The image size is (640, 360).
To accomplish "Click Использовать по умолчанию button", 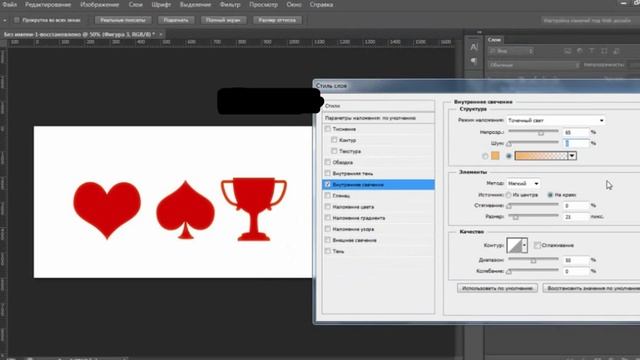I will (x=497, y=288).
